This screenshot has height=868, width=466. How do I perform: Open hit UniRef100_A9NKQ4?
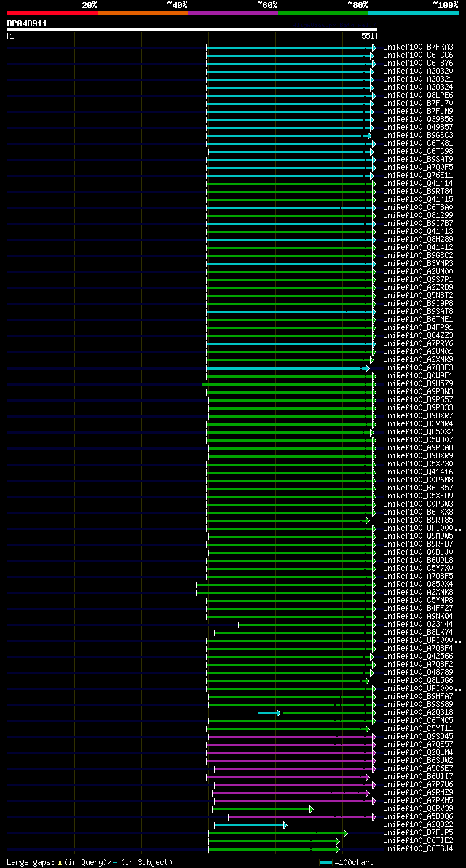(418, 617)
